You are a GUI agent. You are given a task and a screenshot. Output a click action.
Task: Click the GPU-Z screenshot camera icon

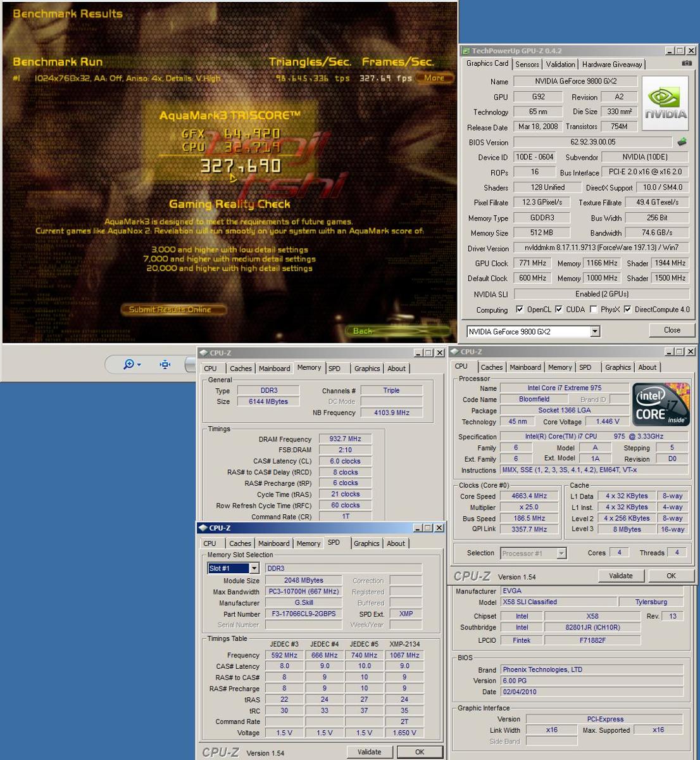(x=687, y=64)
